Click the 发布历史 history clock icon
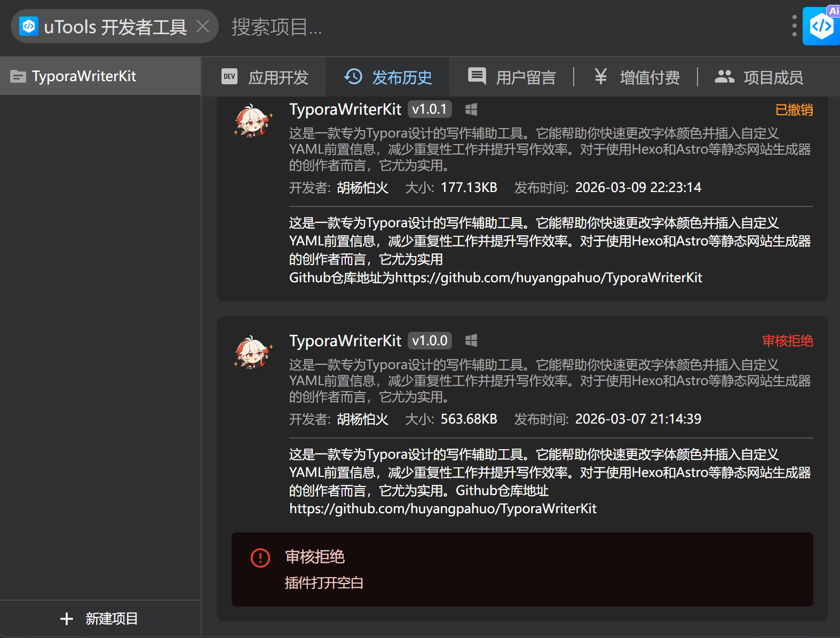 coord(353,77)
